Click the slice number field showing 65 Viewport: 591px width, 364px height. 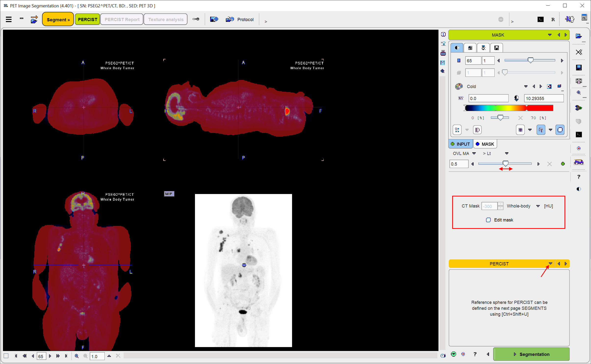click(x=473, y=61)
